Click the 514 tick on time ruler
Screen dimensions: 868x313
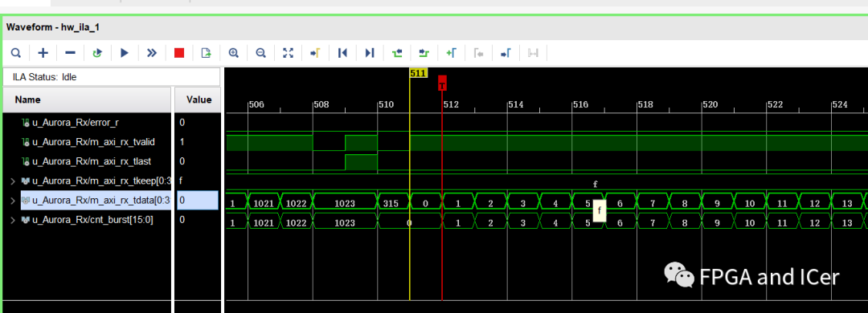pos(515,104)
